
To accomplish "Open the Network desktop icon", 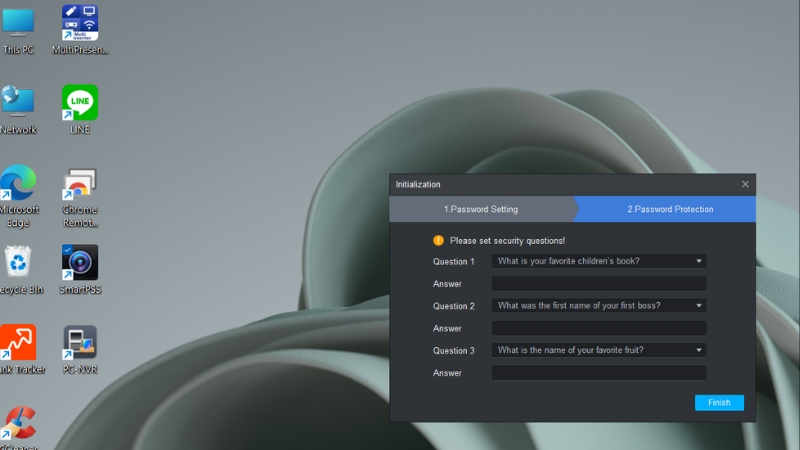I will click(x=18, y=104).
